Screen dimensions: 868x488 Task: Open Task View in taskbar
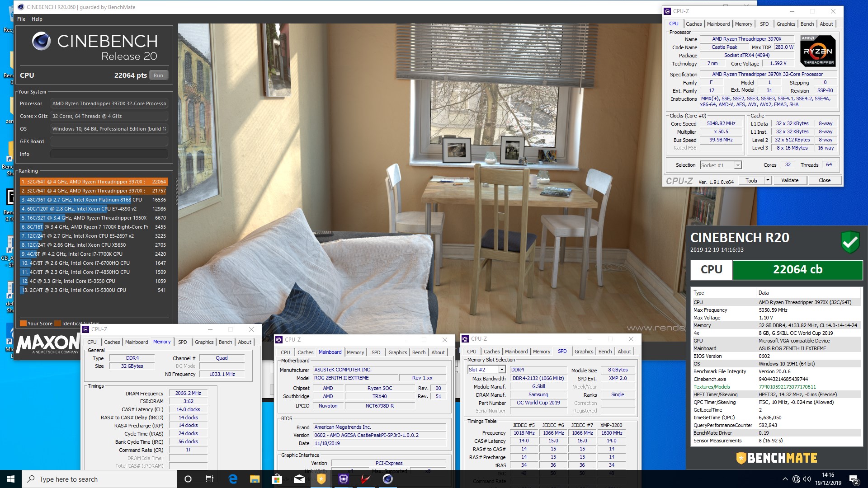[x=210, y=479]
